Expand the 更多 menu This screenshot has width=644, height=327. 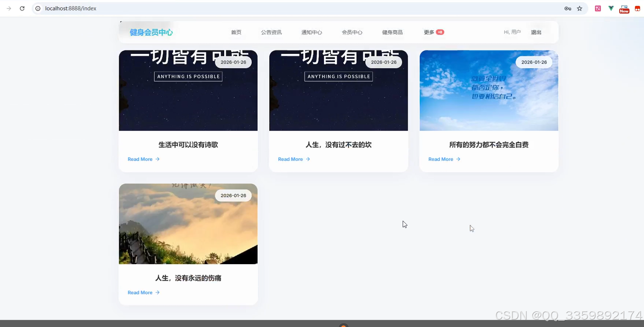429,32
